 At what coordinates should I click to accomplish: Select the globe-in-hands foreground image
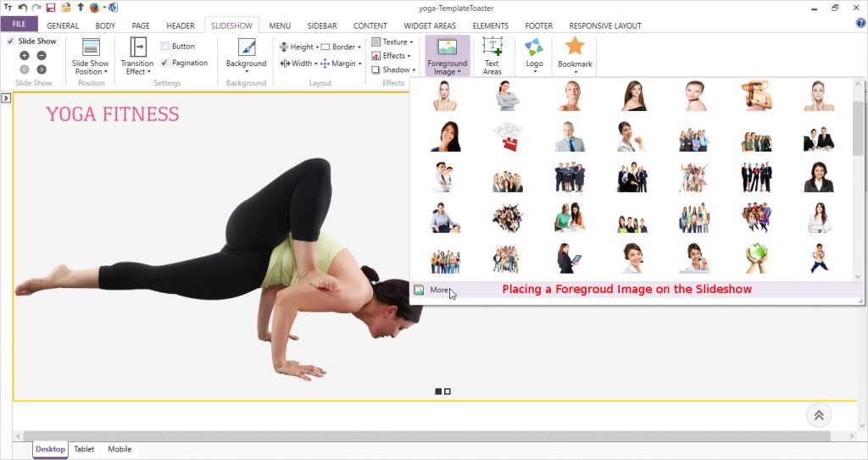click(756, 258)
